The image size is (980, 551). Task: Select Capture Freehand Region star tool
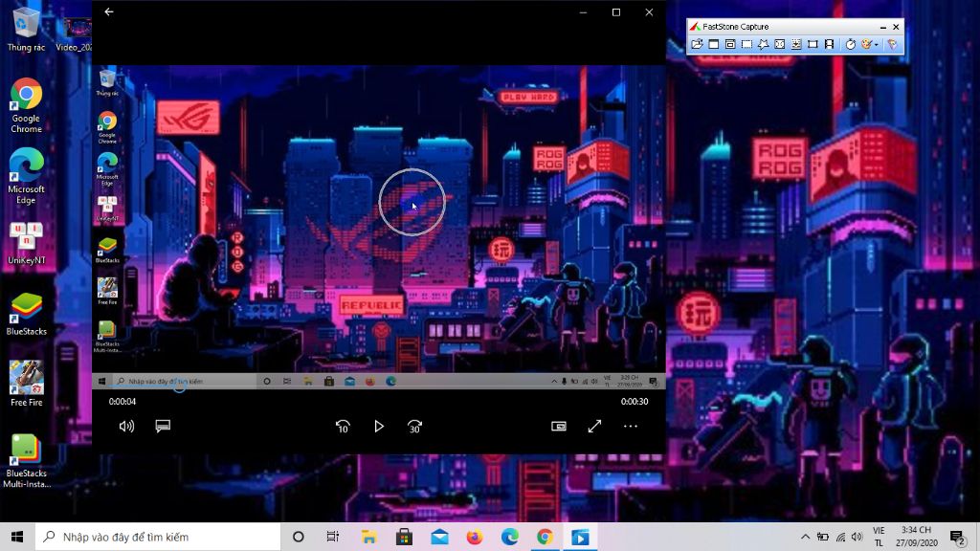point(763,44)
